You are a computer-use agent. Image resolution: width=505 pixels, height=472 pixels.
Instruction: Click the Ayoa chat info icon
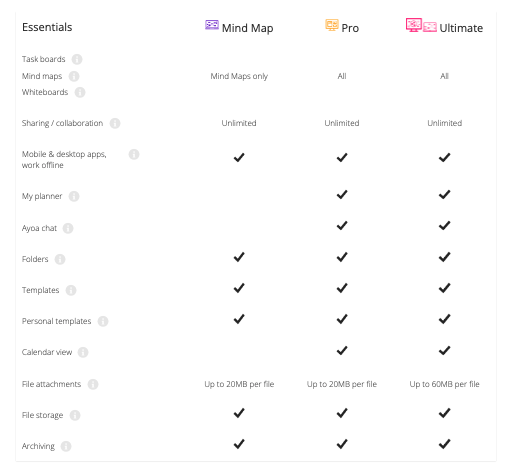pyautogui.click(x=68, y=228)
